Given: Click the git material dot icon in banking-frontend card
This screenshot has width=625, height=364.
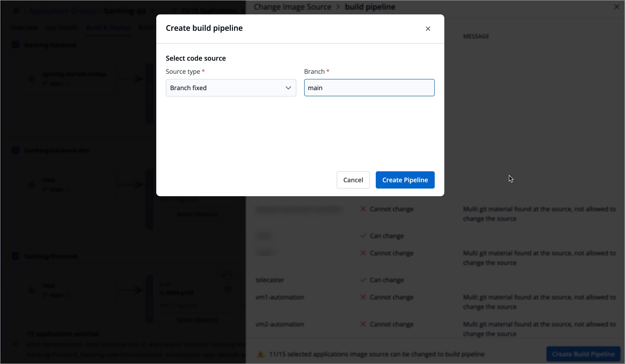Looking at the screenshot, I should click(x=32, y=290).
